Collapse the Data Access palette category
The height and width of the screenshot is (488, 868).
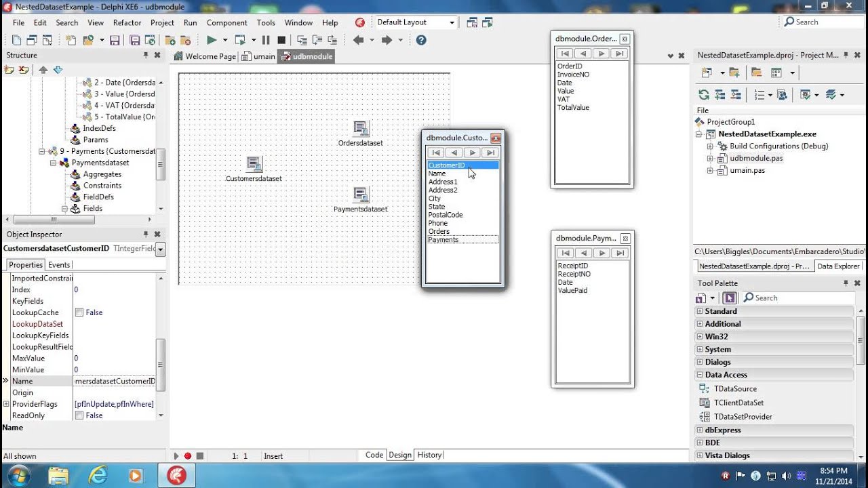tap(699, 375)
